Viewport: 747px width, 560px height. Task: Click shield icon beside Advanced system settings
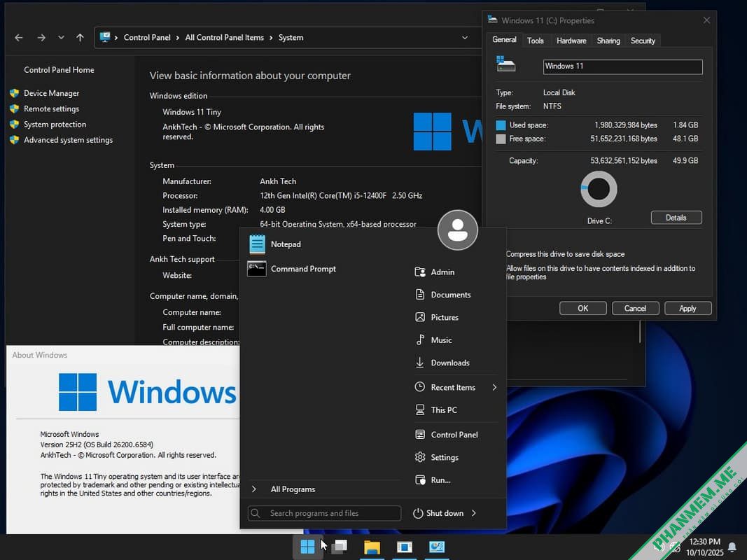tap(14, 140)
